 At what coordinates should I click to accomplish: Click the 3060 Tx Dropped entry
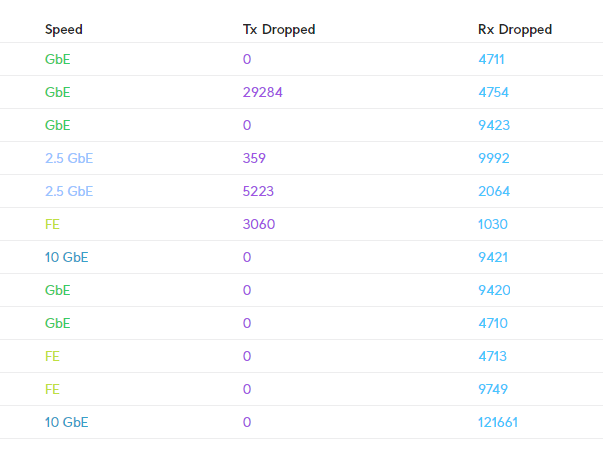tap(259, 224)
